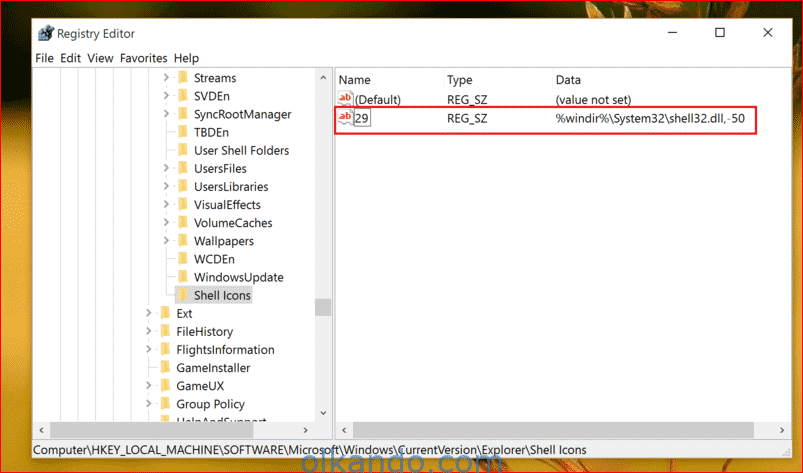This screenshot has width=803, height=473.
Task: Expand the FlightsInformation key
Action: (149, 349)
